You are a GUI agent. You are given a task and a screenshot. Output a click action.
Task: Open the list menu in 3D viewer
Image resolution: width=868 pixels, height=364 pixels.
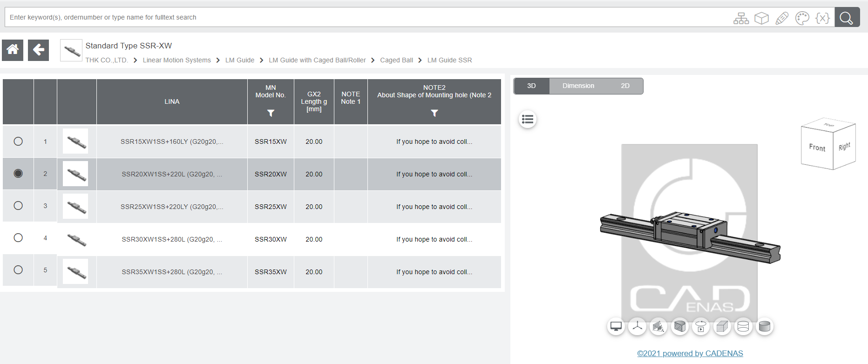[528, 120]
